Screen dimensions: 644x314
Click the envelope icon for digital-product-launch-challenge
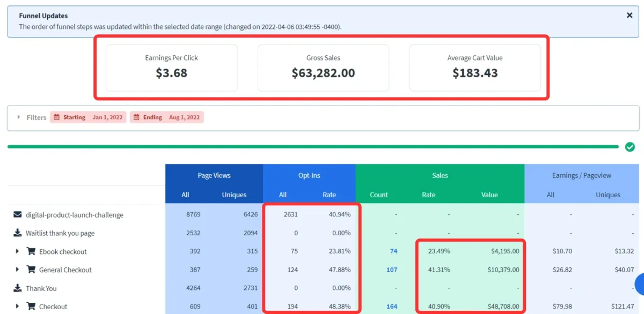tap(18, 215)
